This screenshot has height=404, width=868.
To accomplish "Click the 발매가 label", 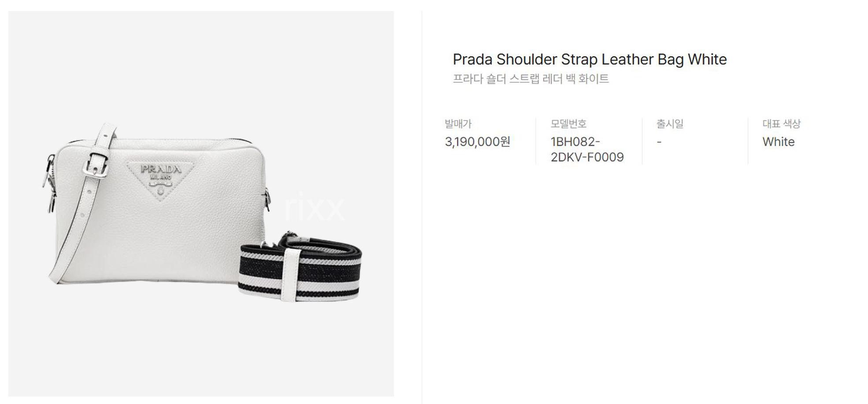I will [458, 124].
